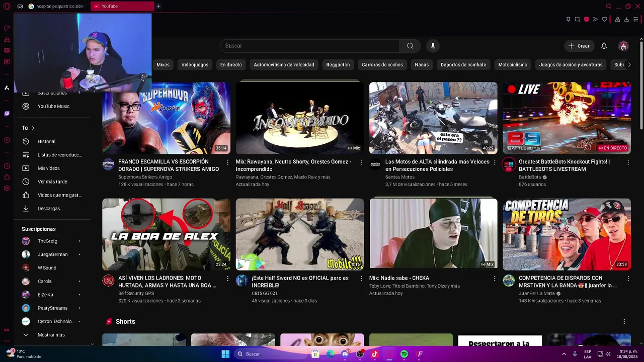Image resolution: width=644 pixels, height=362 pixels.
Task: Click the YouTube search magnifier button
Action: [x=410, y=46]
